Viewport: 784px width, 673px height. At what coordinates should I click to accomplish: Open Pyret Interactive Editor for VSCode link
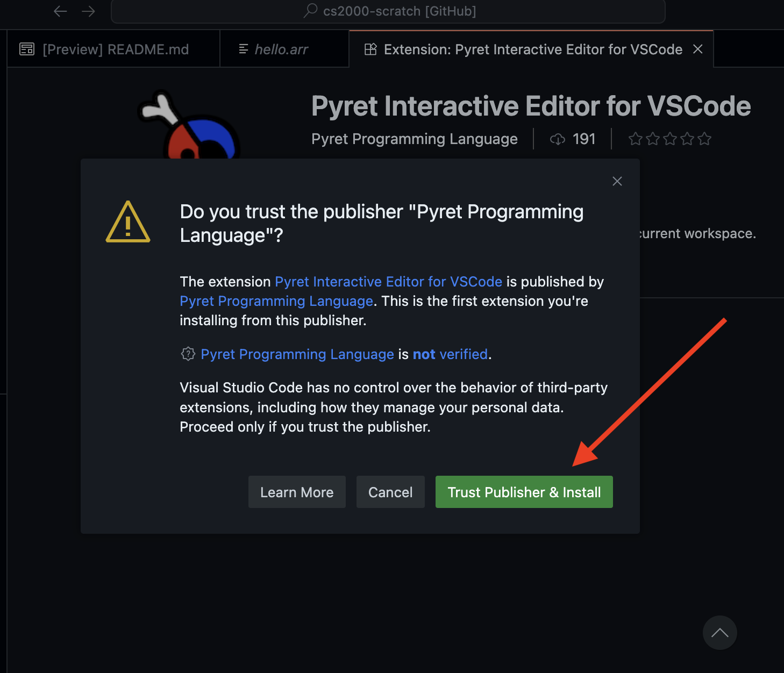pos(388,282)
